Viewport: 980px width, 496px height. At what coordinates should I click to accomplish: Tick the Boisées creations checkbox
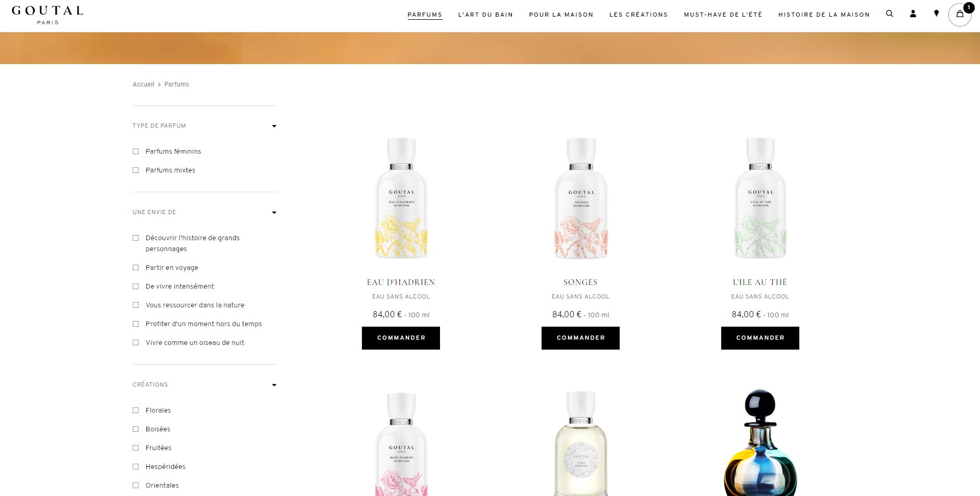coord(136,429)
